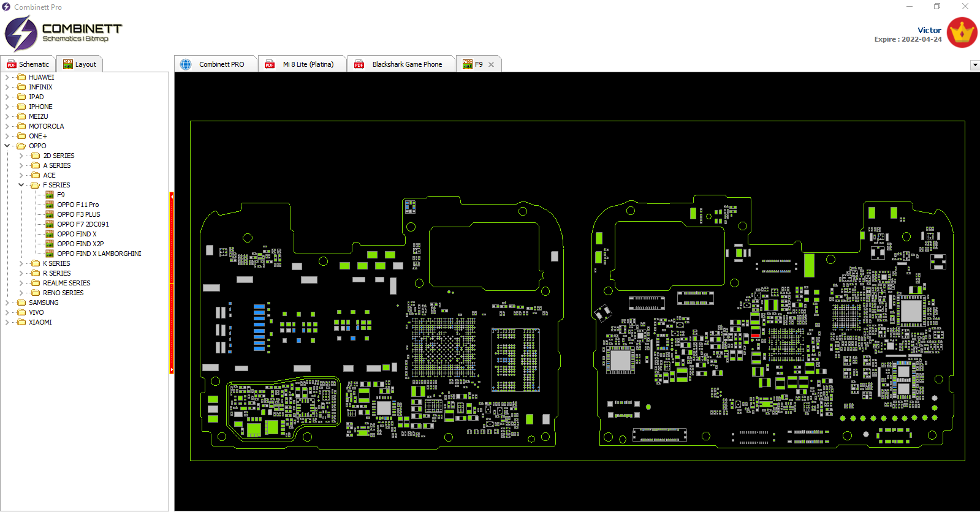Click the OPPO F3 PLUS layout icon

[x=50, y=214]
